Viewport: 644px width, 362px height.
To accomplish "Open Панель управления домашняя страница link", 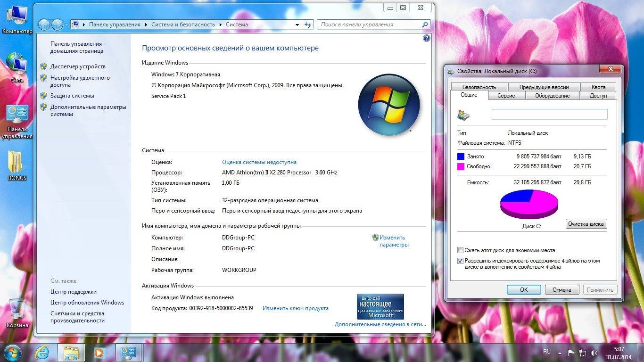I will (78, 47).
